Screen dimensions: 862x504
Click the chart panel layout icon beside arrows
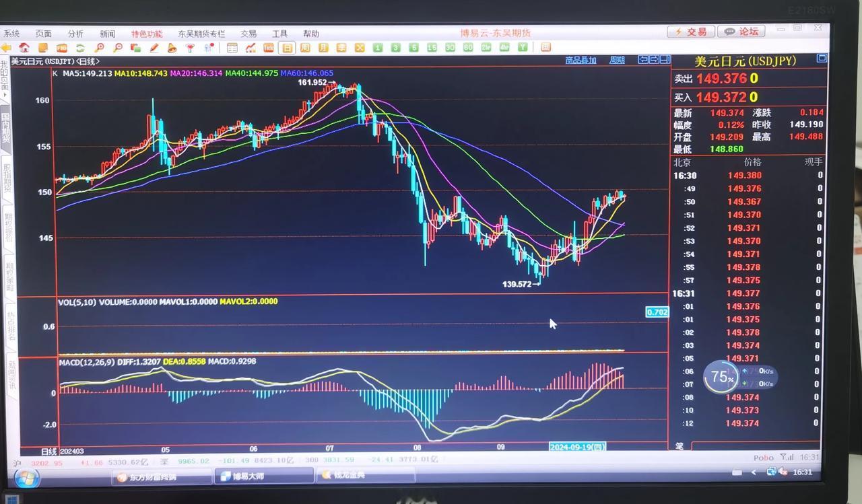[x=665, y=59]
